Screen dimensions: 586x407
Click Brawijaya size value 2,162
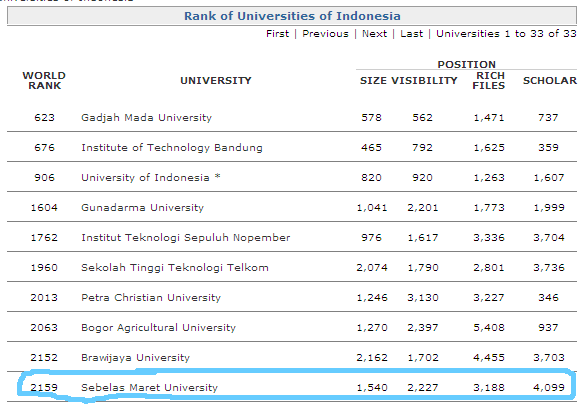click(x=372, y=358)
